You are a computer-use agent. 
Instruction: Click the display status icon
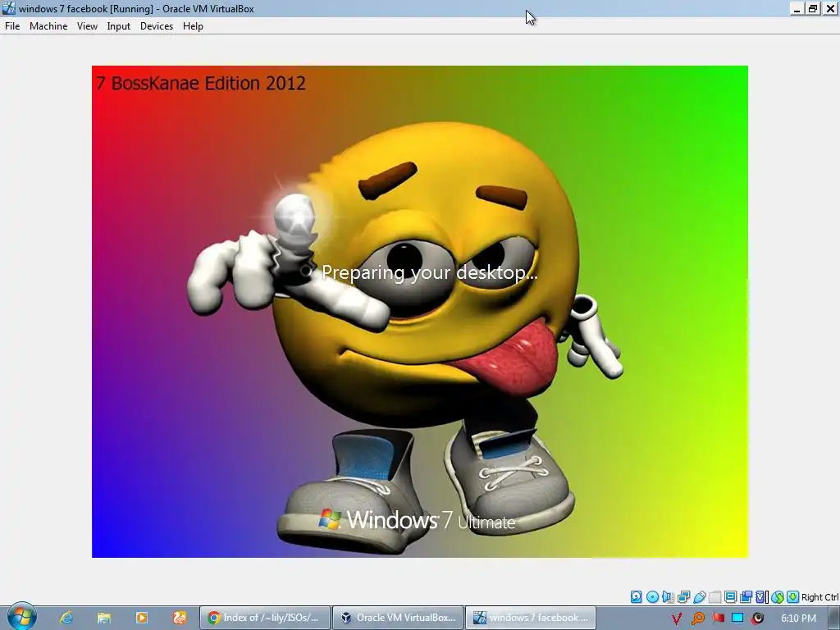(730, 596)
